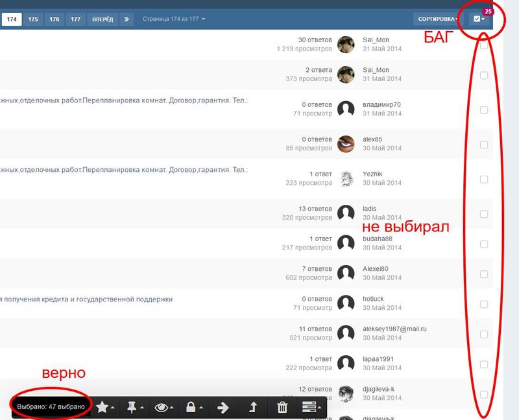The height and width of the screenshot is (420, 519).
Task: Click the ВПЕРЁД next page button
Action: 103,19
